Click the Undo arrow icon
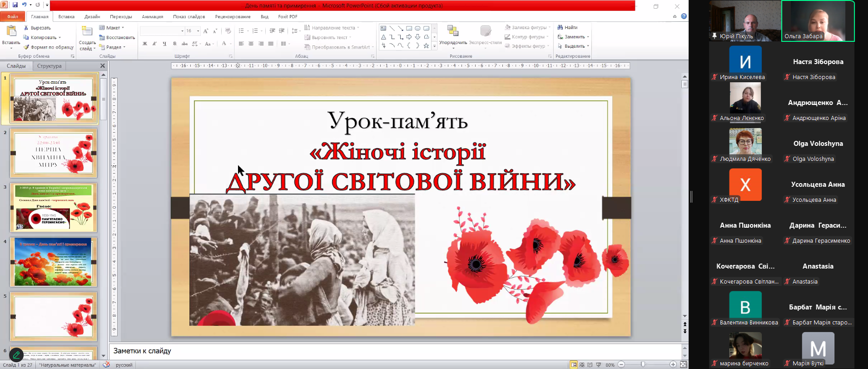868x369 pixels. coord(25,5)
